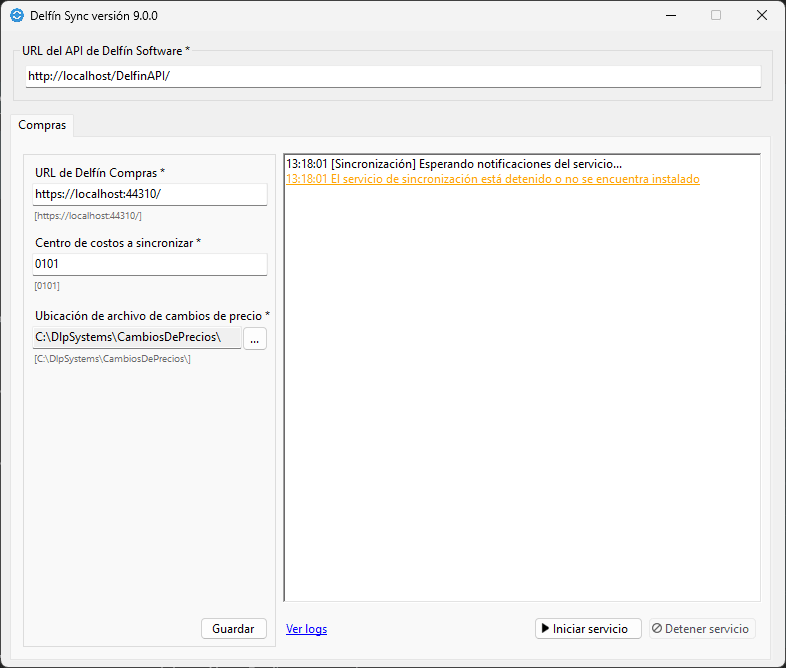Click the gray [0101] hint text
This screenshot has height=668, width=786.
pyautogui.click(x=47, y=286)
